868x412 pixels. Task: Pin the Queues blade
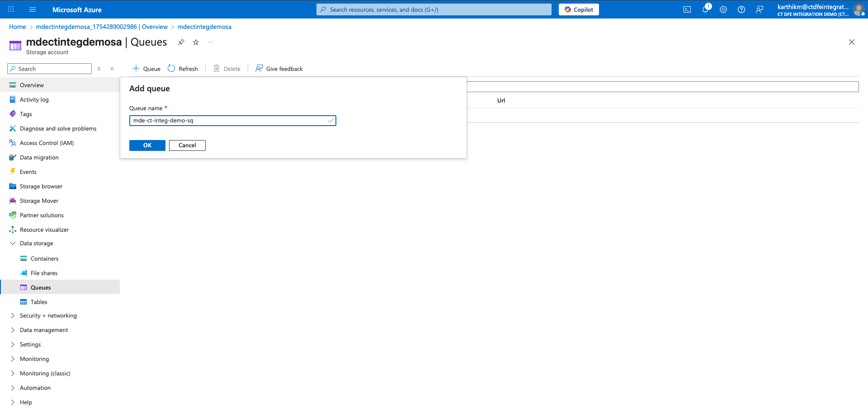(181, 42)
